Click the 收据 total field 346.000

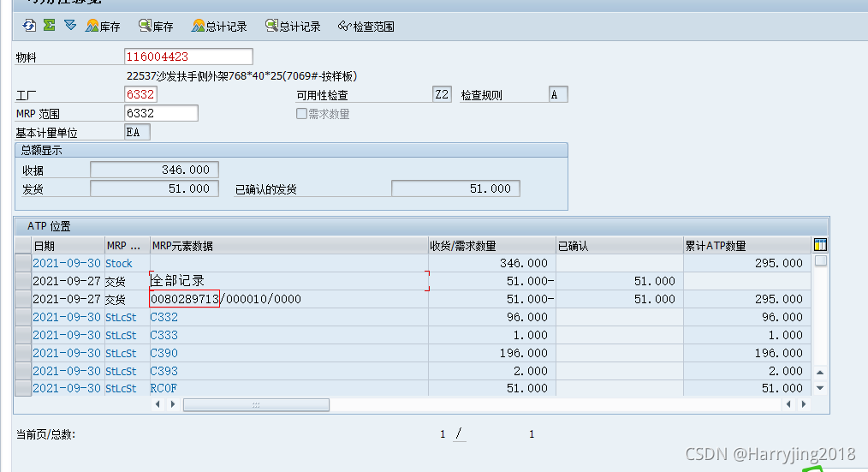pyautogui.click(x=154, y=170)
